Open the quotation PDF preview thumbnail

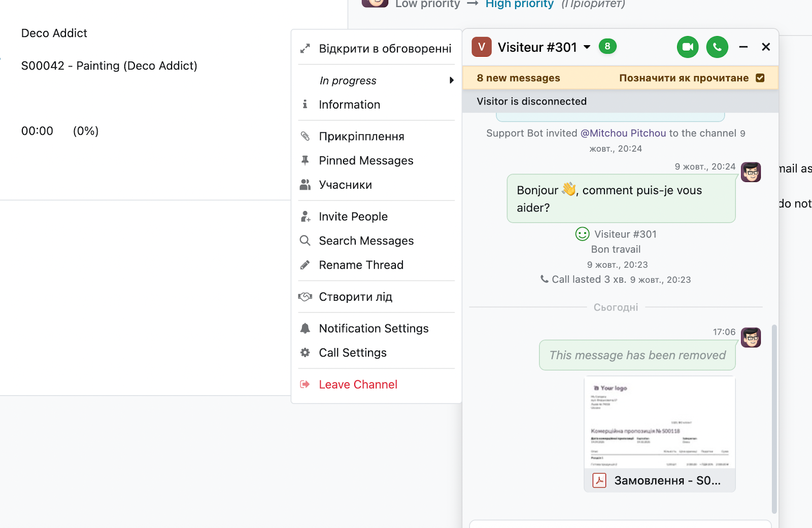[659, 423]
